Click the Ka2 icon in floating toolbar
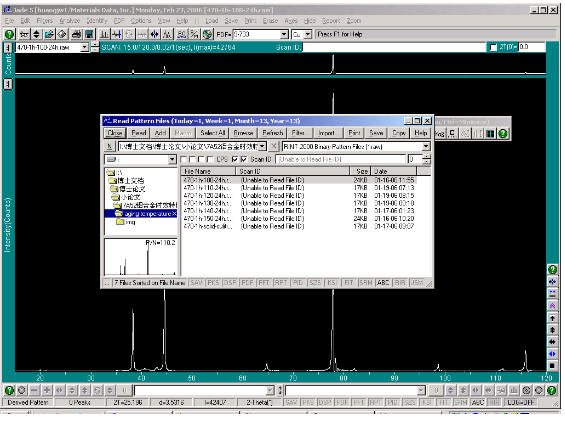565x422 pixels. [x=440, y=134]
